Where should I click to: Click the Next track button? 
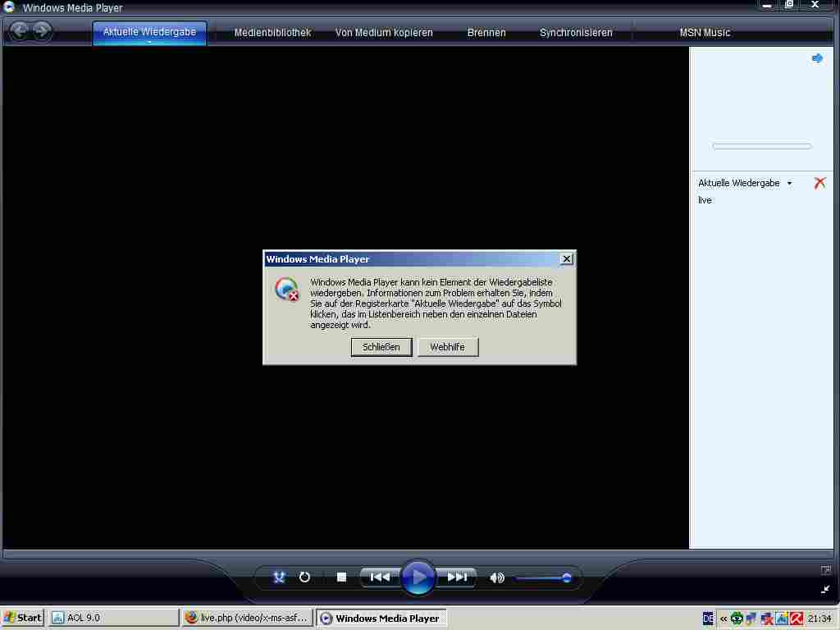point(456,577)
